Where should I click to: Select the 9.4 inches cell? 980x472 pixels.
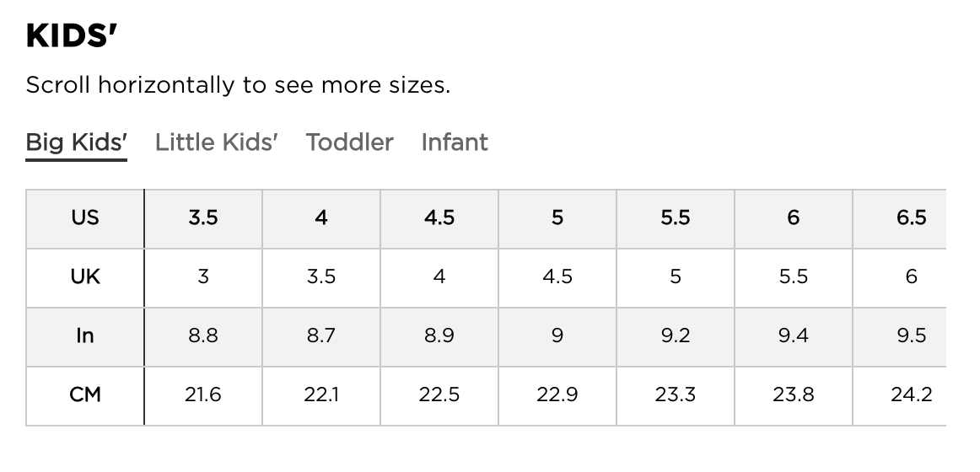[794, 336]
